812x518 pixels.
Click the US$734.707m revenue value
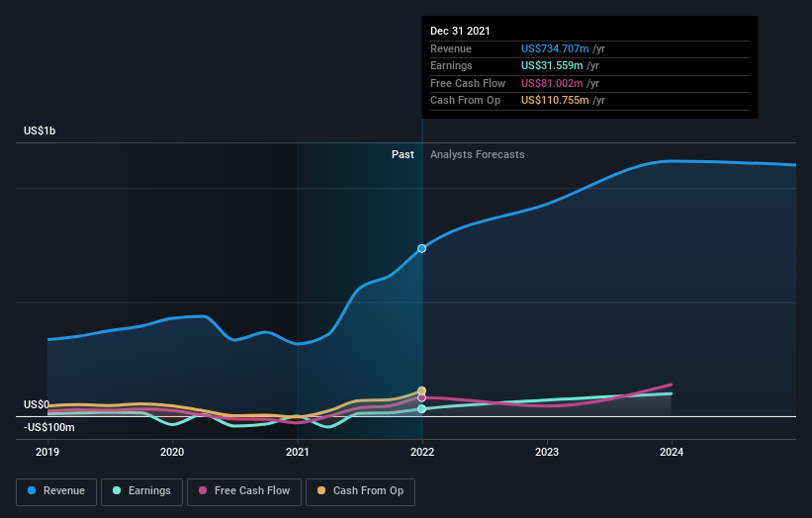point(555,48)
